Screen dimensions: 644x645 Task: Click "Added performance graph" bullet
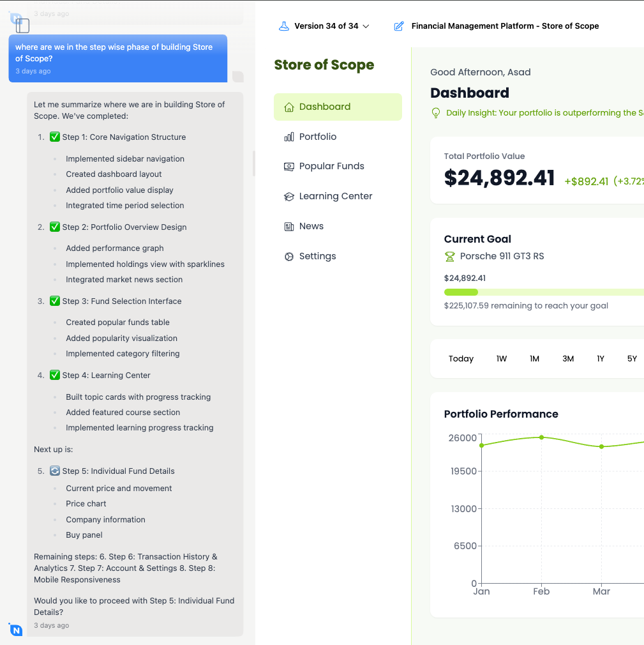pos(115,248)
